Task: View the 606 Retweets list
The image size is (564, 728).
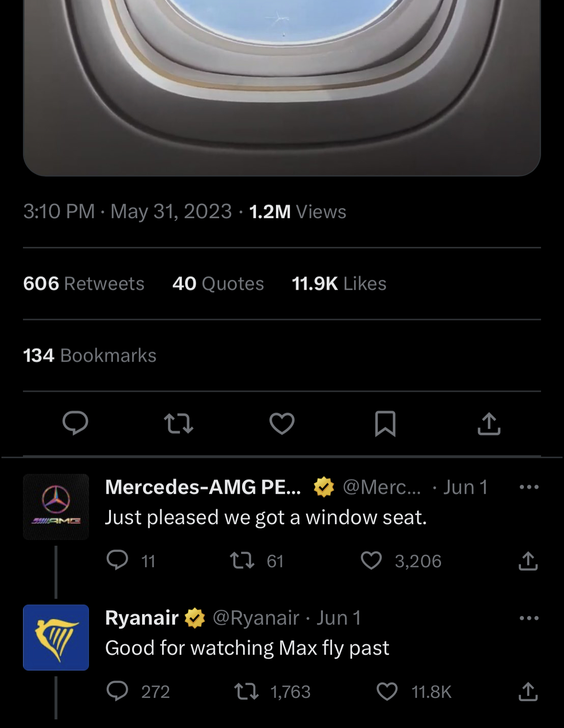Action: click(x=84, y=284)
